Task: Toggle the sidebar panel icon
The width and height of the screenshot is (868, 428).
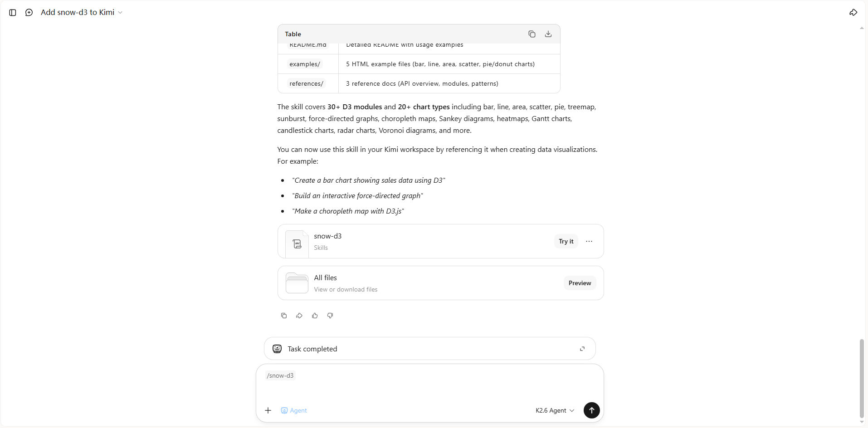Action: tap(13, 13)
